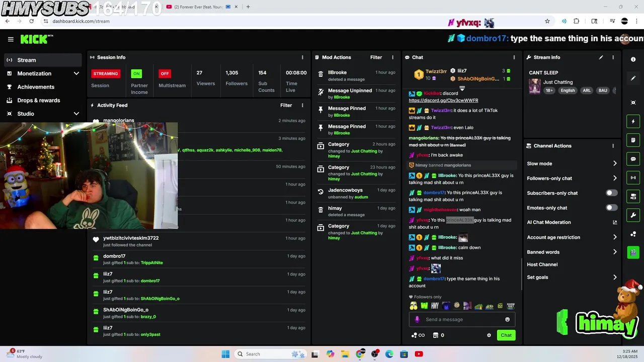Open Mod Actions panel options menu
Viewport: 644px width, 362px height.
coord(393,57)
